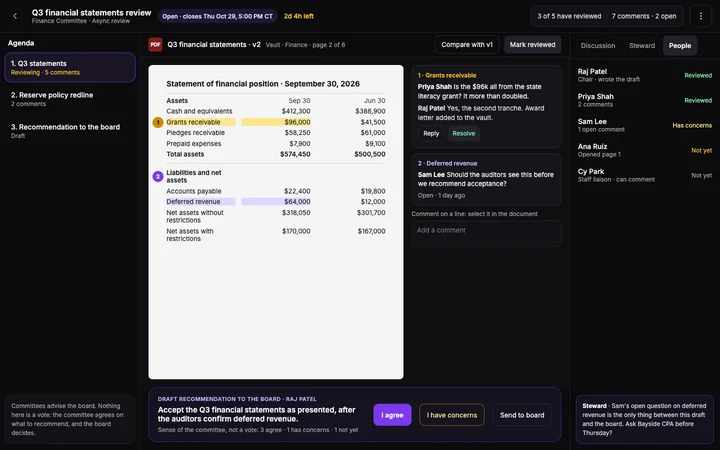The height and width of the screenshot is (450, 720).
Task: Click the 7 comments 2 open summary
Action: [x=643, y=16]
